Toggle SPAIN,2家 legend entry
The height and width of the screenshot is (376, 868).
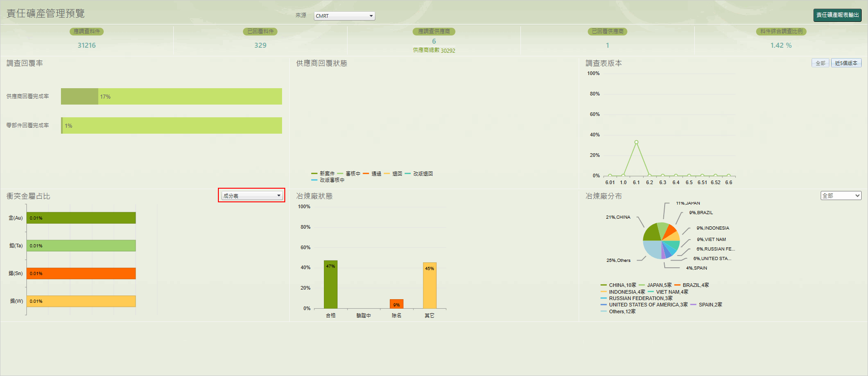[x=706, y=305]
